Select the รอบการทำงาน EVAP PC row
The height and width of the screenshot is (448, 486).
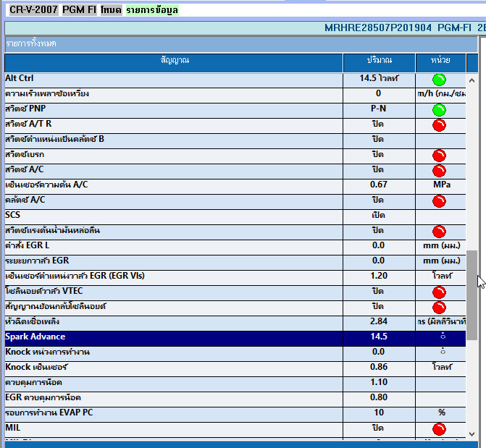[x=235, y=413]
